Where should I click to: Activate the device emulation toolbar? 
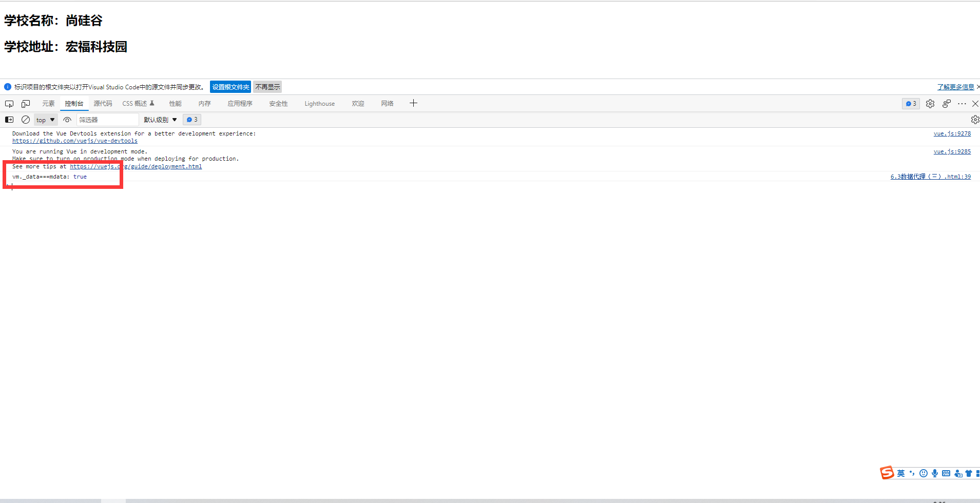point(26,103)
